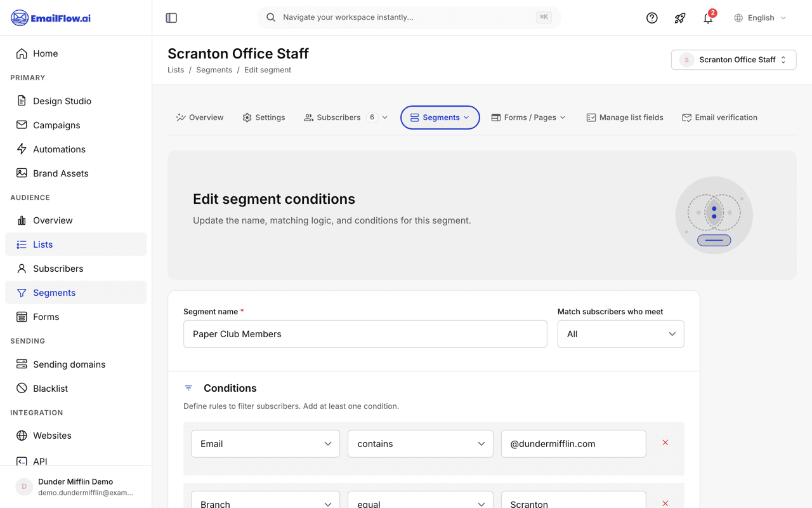Image resolution: width=812 pixels, height=508 pixels.
Task: Click the Blacklist blocked icon
Action: 22,389
